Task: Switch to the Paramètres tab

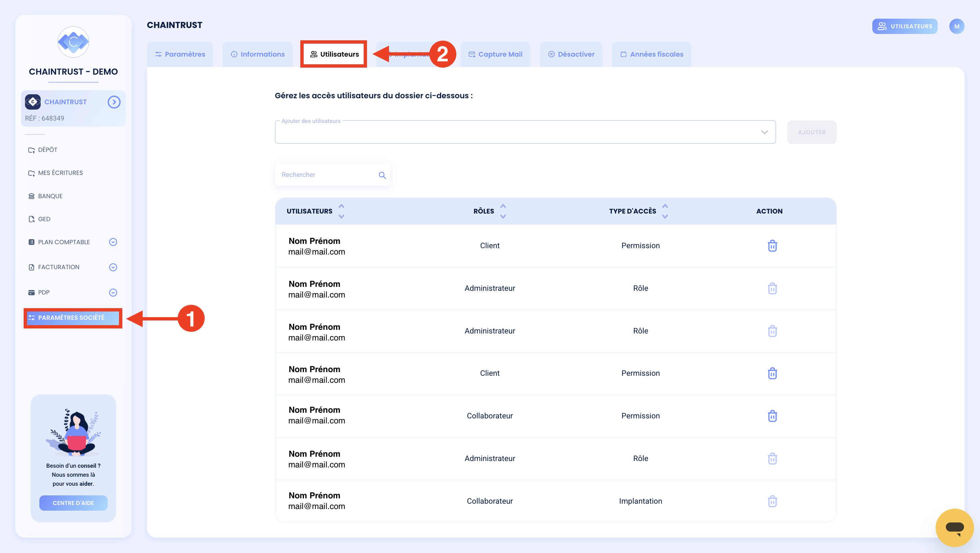Action: [x=180, y=54]
